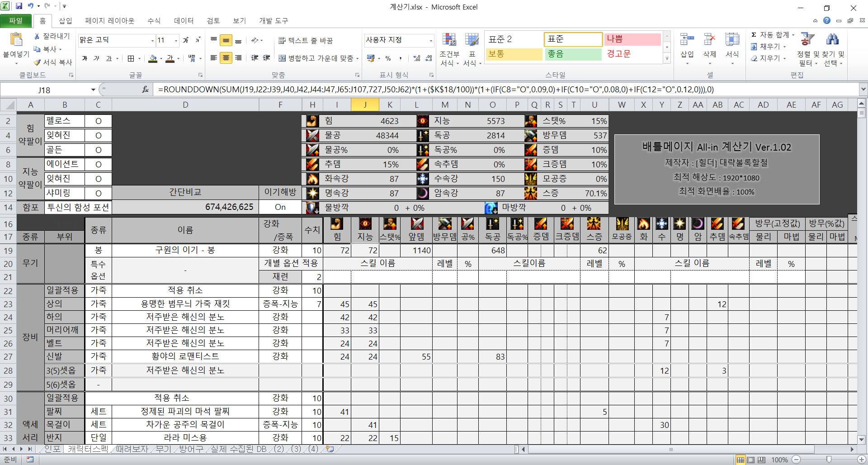
Task: Click the fx insert function icon
Action: pyautogui.click(x=145, y=90)
